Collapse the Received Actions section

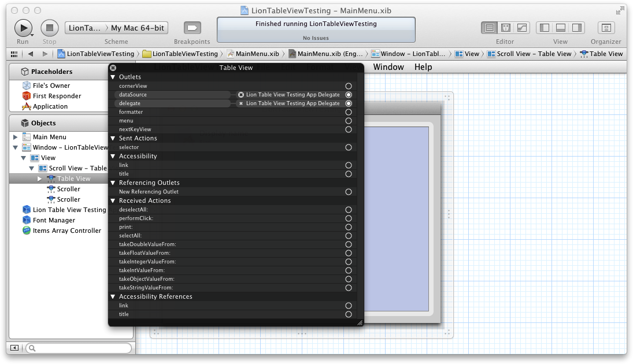[x=113, y=200]
